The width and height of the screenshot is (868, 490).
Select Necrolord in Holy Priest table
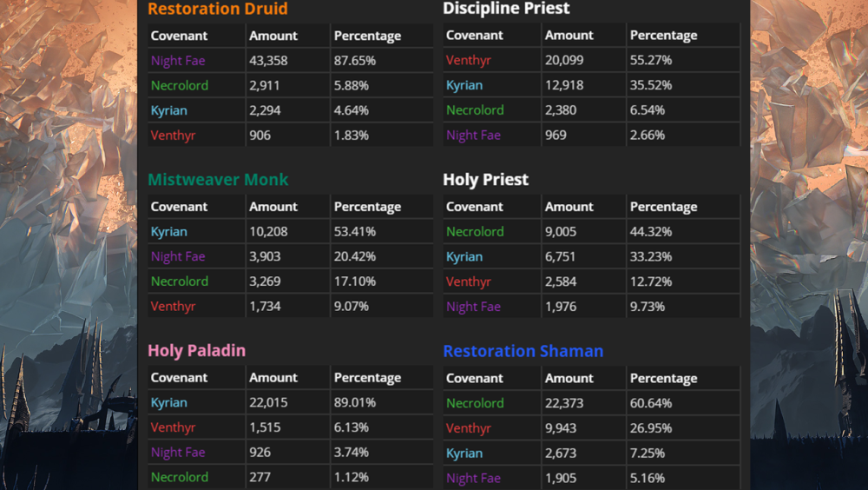475,232
